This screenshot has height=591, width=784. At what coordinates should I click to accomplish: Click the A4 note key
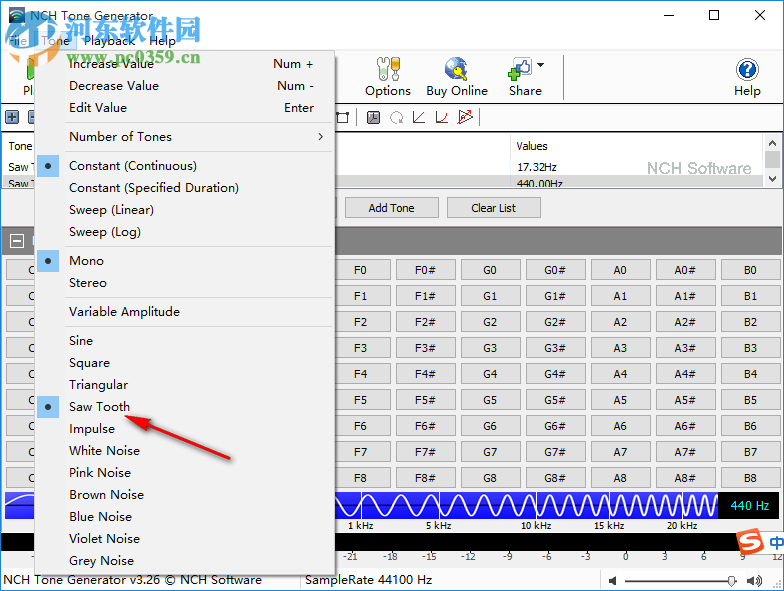click(x=620, y=374)
